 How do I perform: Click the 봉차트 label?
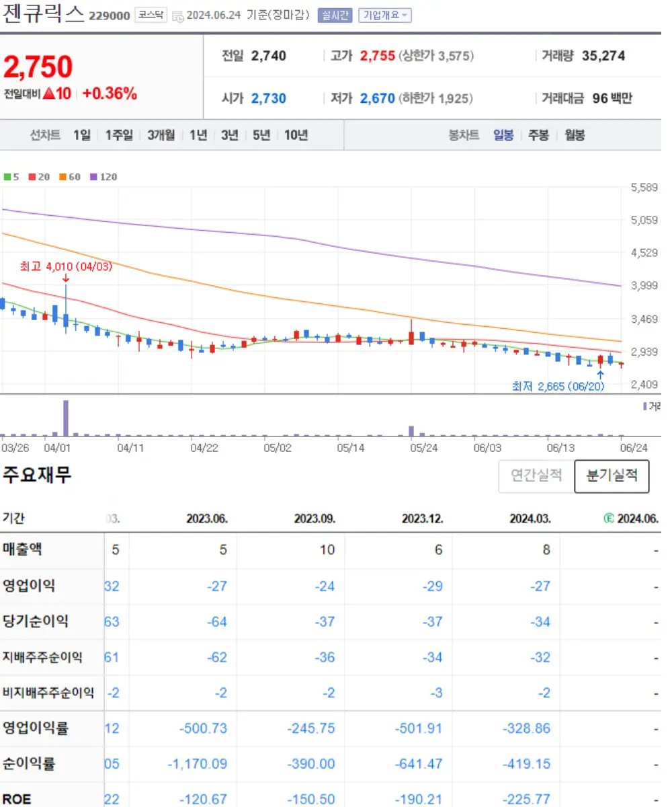464,135
